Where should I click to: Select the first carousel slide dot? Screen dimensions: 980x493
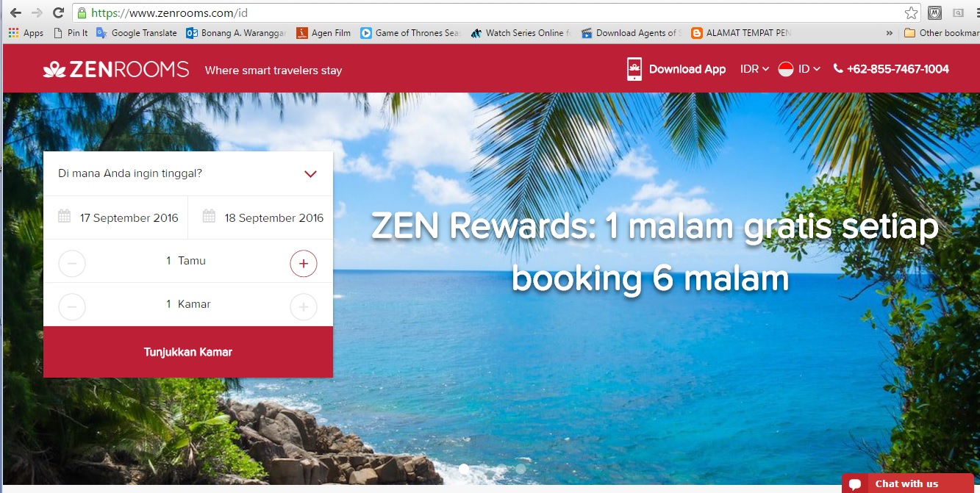tap(464, 468)
